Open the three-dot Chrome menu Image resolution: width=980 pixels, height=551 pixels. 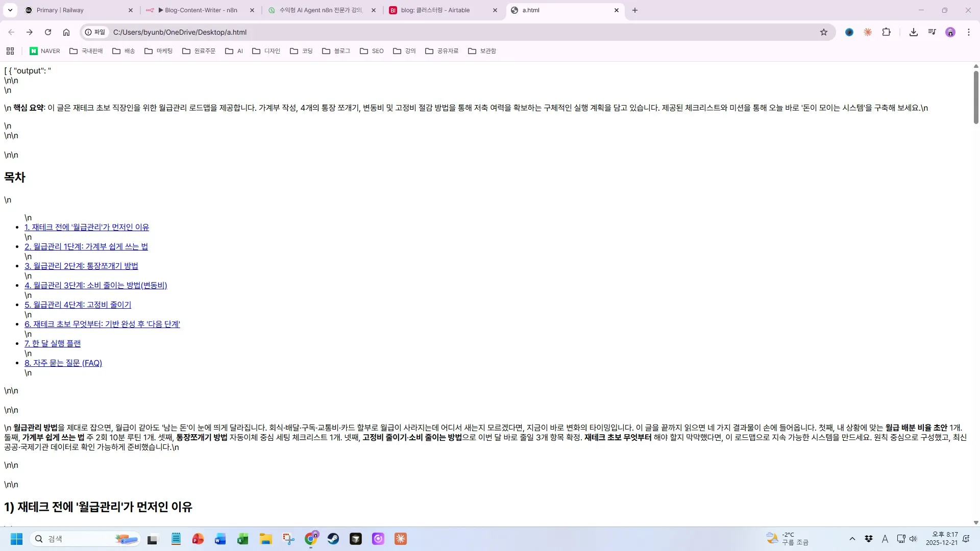click(x=969, y=32)
